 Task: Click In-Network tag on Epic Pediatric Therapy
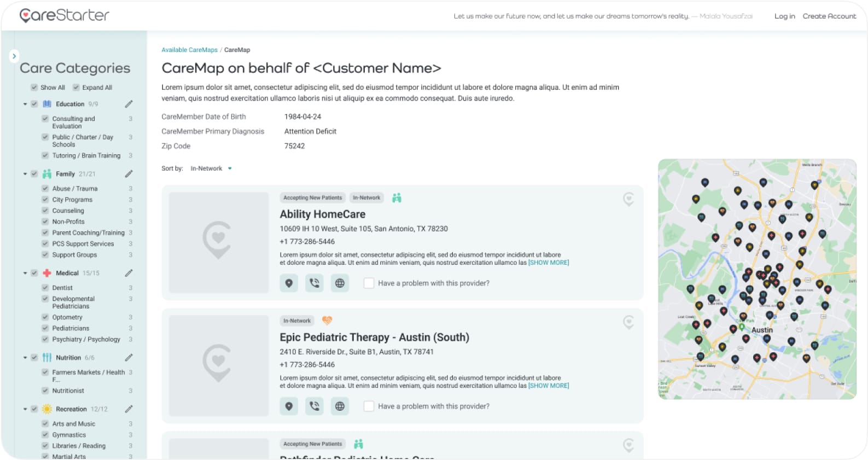click(297, 321)
